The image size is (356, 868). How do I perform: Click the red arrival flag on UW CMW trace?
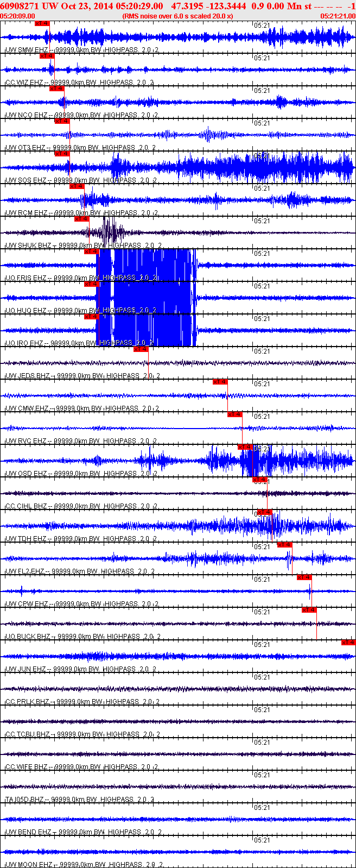220,382
